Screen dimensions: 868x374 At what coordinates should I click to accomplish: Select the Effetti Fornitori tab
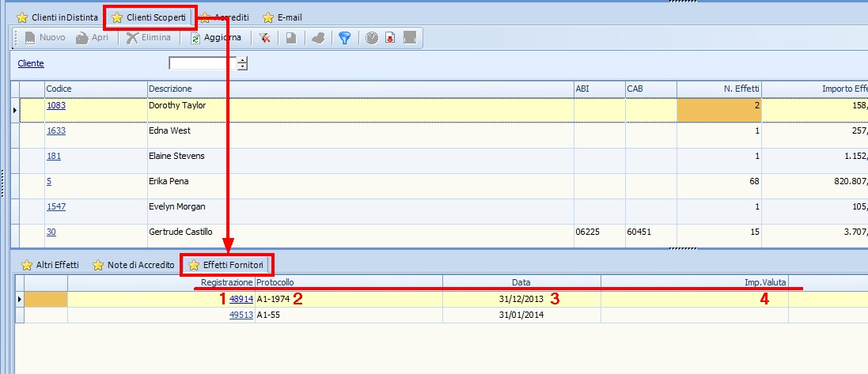pyautogui.click(x=228, y=265)
